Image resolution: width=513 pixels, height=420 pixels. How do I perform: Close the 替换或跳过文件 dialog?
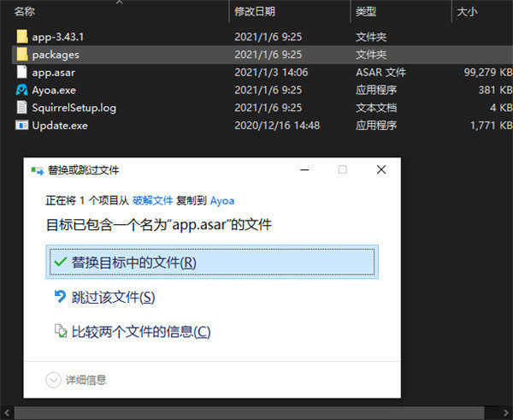pyautogui.click(x=381, y=169)
